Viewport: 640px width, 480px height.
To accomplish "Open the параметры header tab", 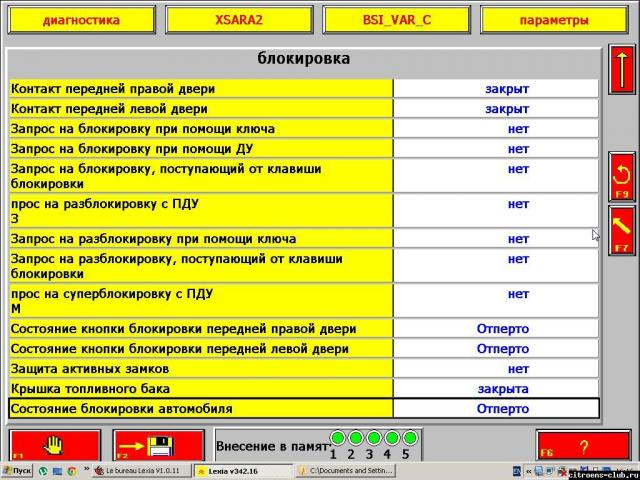I will point(554,20).
